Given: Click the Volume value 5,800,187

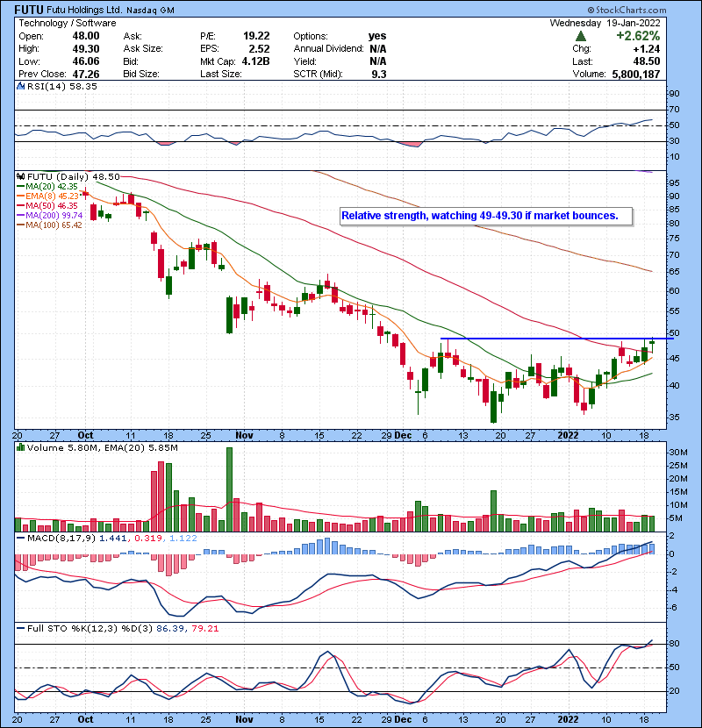Looking at the screenshot, I should coord(636,75).
